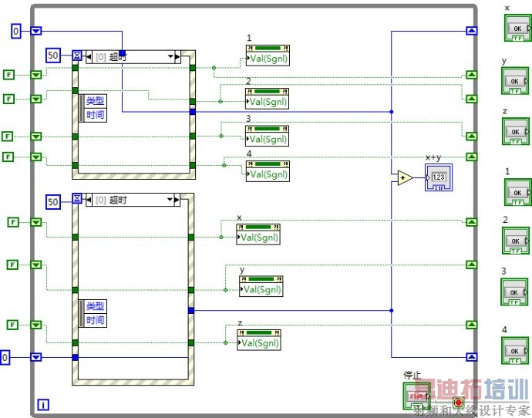Image resolution: width=532 pixels, height=418 pixels.
Task: Select the top left shift register with 0 constant
Action: point(36,31)
